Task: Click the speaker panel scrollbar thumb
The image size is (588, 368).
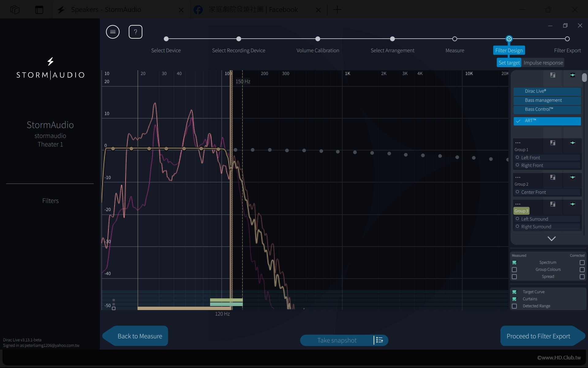Action: (584, 78)
